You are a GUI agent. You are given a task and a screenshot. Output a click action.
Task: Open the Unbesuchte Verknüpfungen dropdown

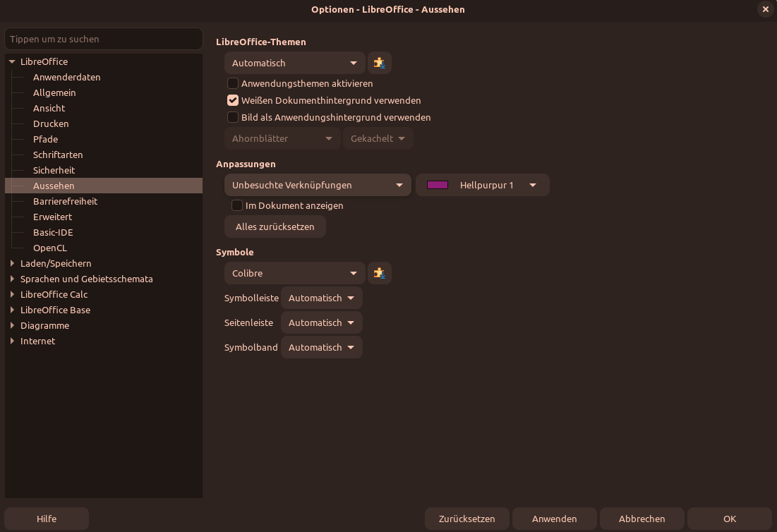pyautogui.click(x=317, y=184)
